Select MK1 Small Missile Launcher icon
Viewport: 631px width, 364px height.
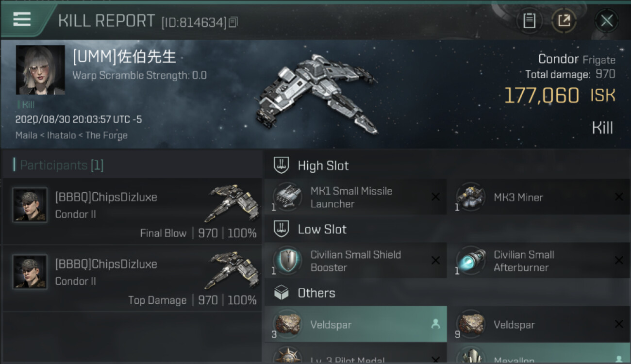[x=287, y=198]
